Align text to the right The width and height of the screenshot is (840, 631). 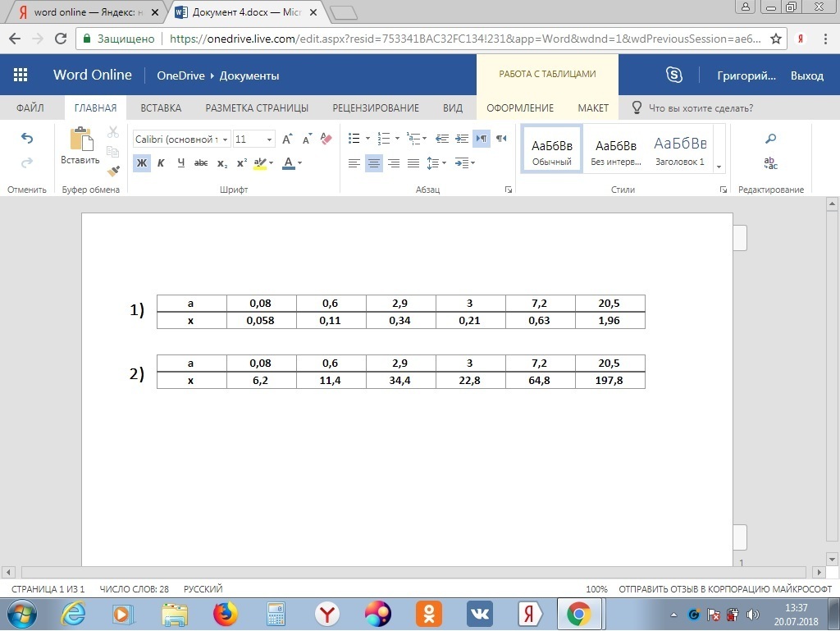394,162
